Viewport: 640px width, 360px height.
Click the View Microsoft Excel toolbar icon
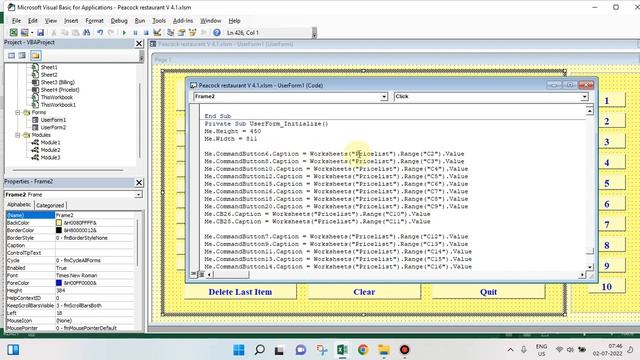pos(13,33)
